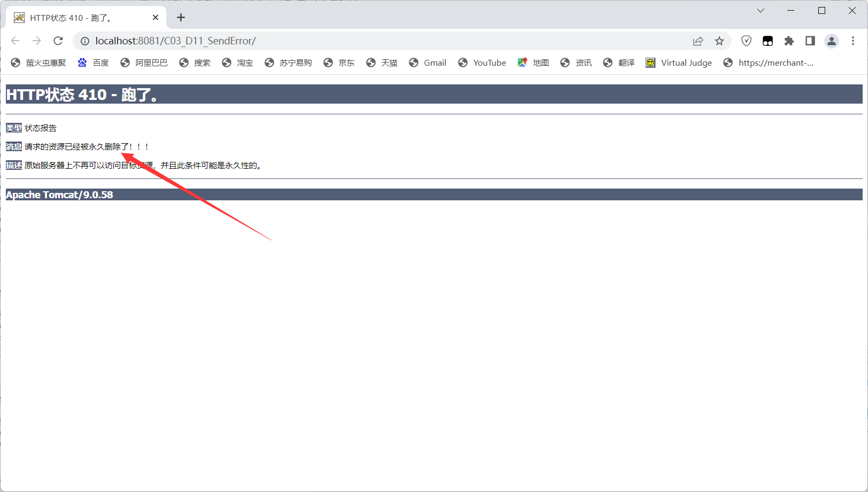868x492 pixels.
Task: View site information icon in address bar
Action: point(84,41)
